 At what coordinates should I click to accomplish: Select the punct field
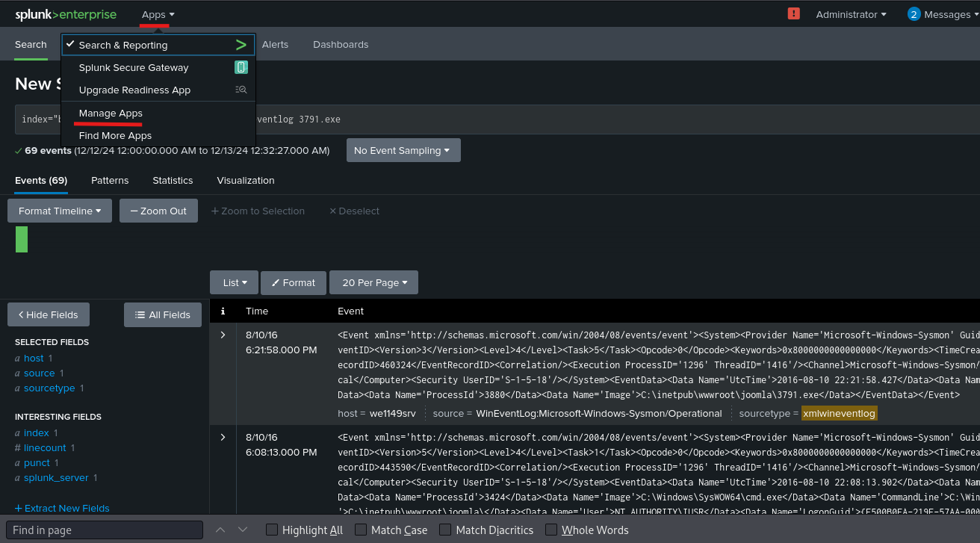[37, 462]
